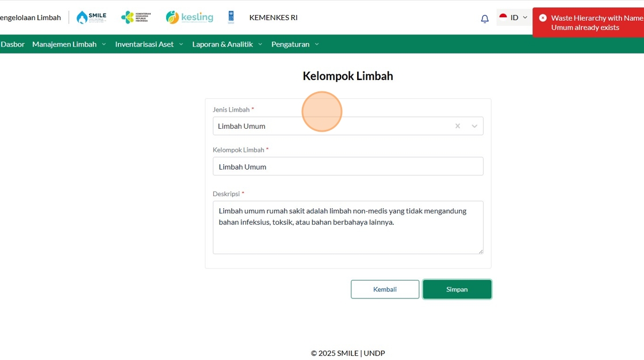Expand the Manajemen Limbah menu
This screenshot has height=360, width=644.
pyautogui.click(x=69, y=44)
